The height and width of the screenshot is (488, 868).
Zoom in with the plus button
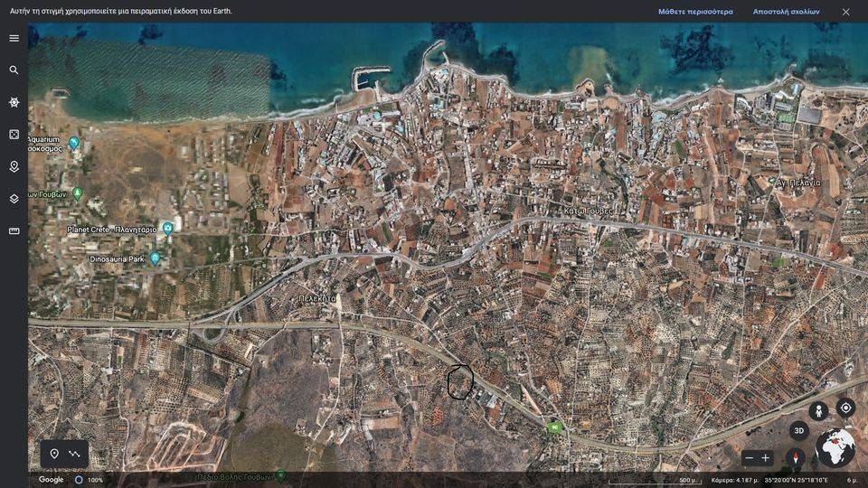point(766,458)
